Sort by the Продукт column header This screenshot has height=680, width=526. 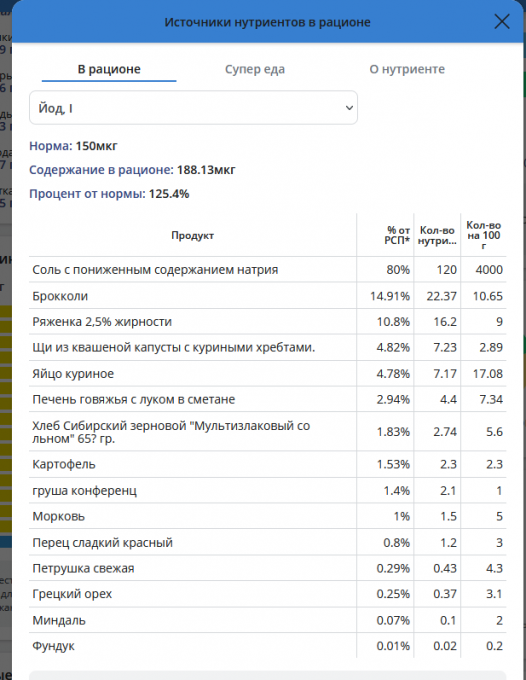click(x=193, y=235)
